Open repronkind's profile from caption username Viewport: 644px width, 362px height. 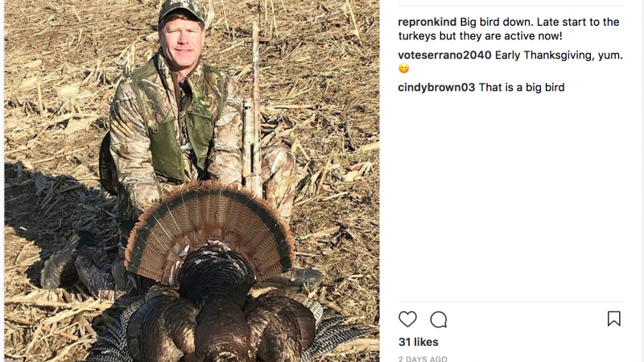click(x=427, y=22)
